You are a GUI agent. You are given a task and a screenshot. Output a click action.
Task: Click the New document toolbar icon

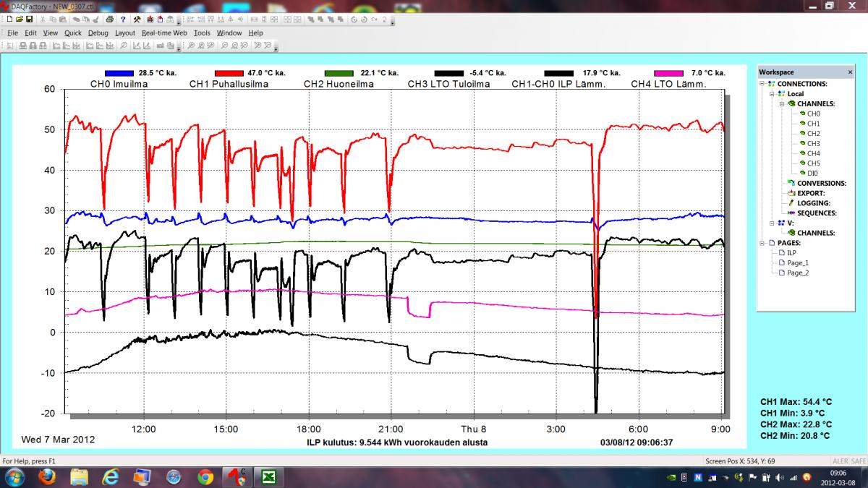point(10,20)
